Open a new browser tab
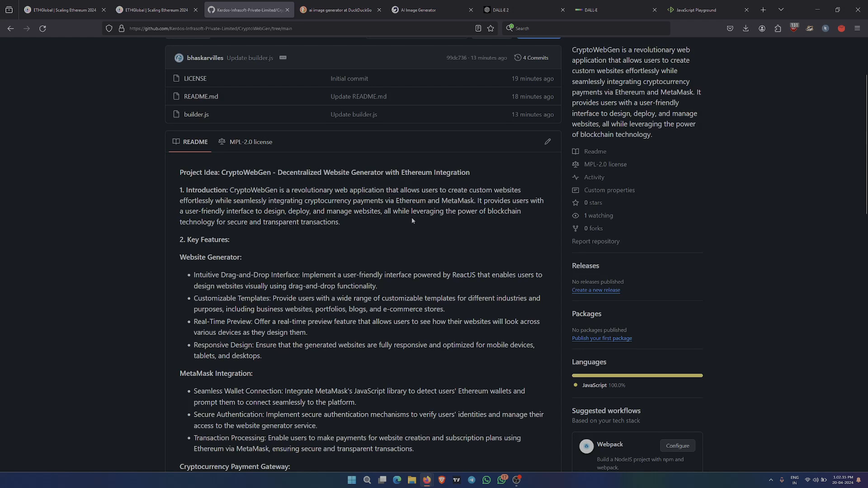Screen dimensions: 868x488 click(763, 9)
